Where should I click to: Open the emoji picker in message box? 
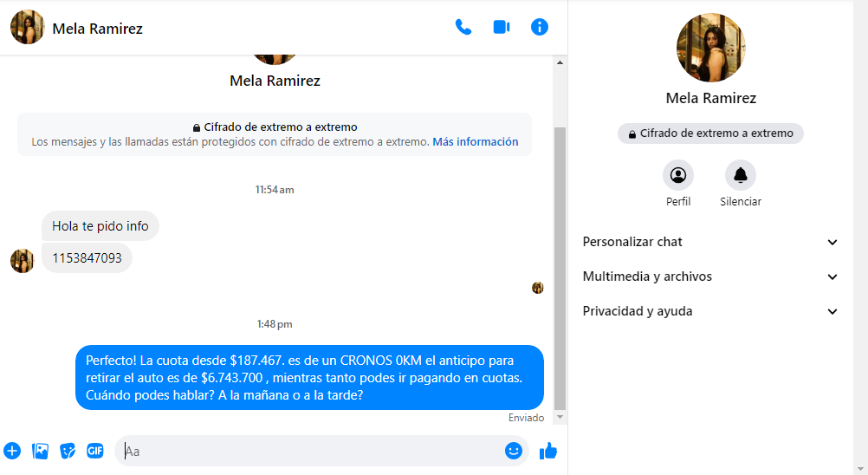pyautogui.click(x=513, y=451)
